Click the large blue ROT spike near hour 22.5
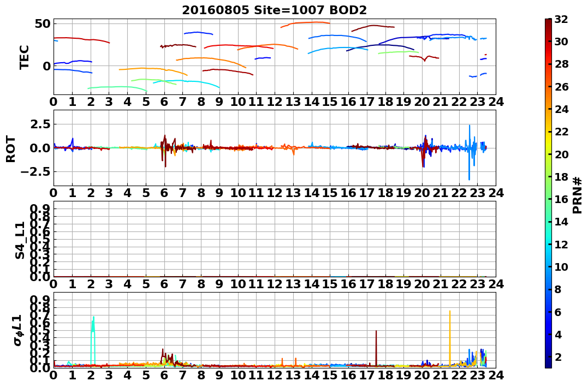The height and width of the screenshot is (387, 588). [x=469, y=152]
